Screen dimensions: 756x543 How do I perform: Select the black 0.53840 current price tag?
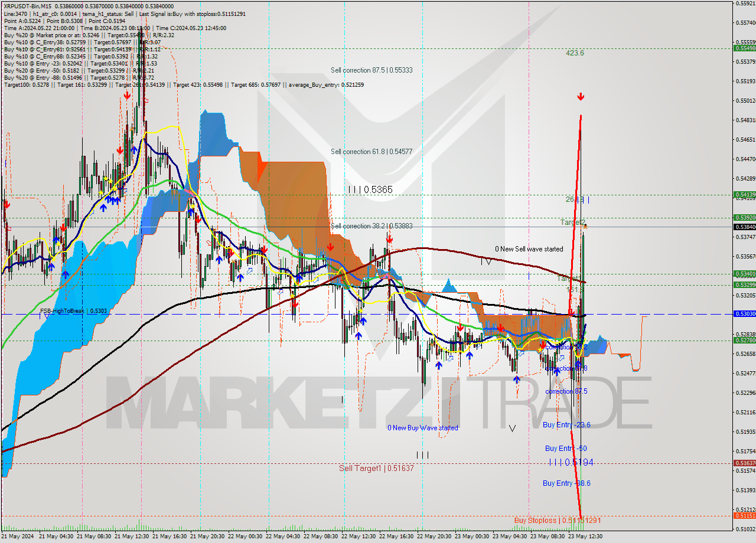744,227
